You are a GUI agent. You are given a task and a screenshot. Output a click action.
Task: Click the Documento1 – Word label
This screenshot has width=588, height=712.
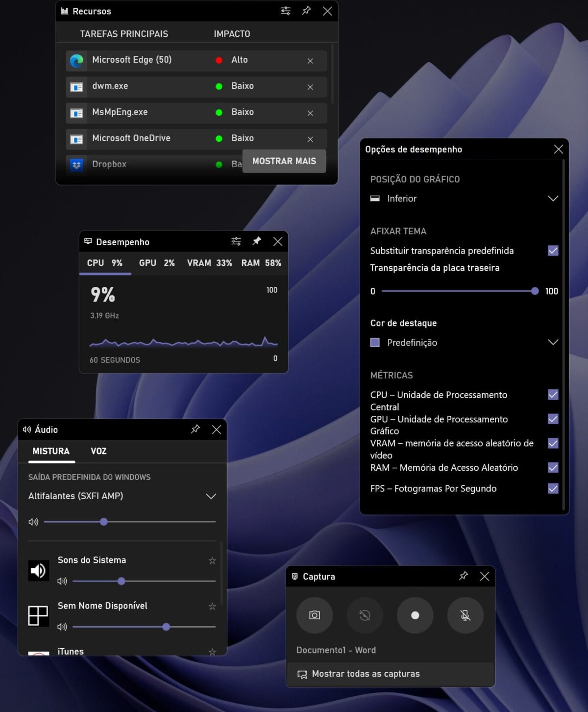[x=336, y=650]
